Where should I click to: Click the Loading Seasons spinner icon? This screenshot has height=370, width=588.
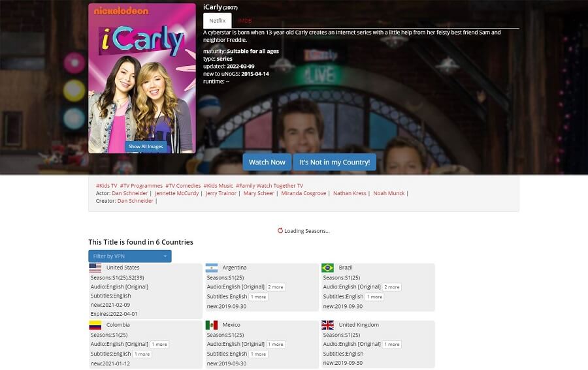(x=280, y=231)
